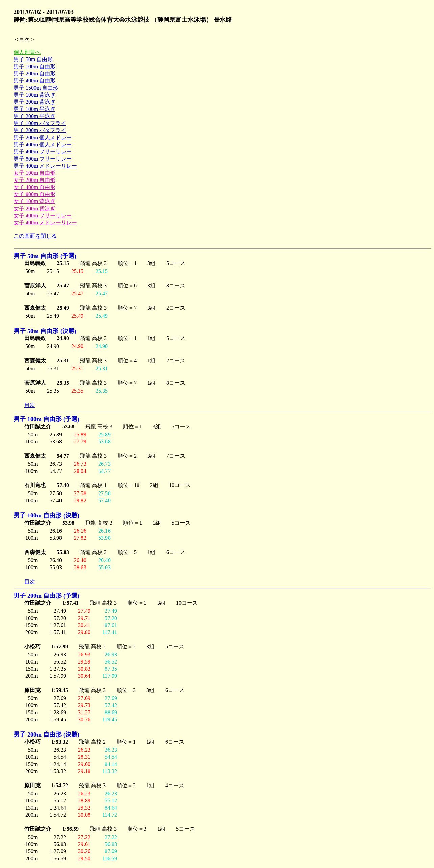Click bold time 1:53.32

[59, 742]
